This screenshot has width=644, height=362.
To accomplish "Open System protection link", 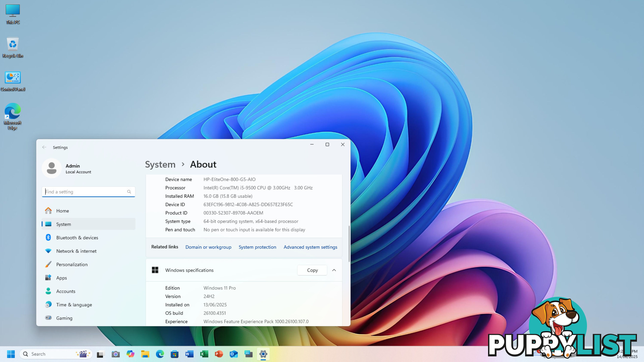I will click(257, 247).
